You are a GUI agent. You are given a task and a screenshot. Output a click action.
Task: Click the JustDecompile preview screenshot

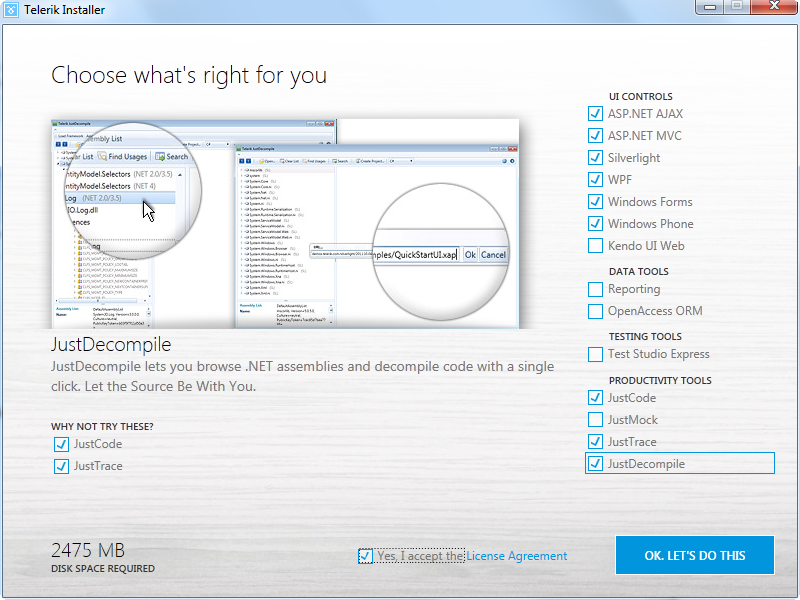285,223
